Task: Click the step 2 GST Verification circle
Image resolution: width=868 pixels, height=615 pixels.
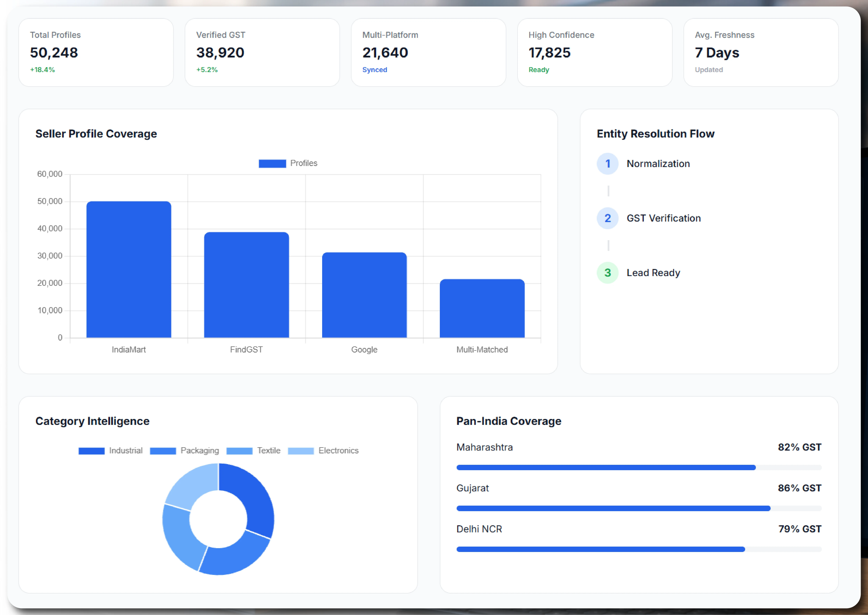Action: pos(607,218)
